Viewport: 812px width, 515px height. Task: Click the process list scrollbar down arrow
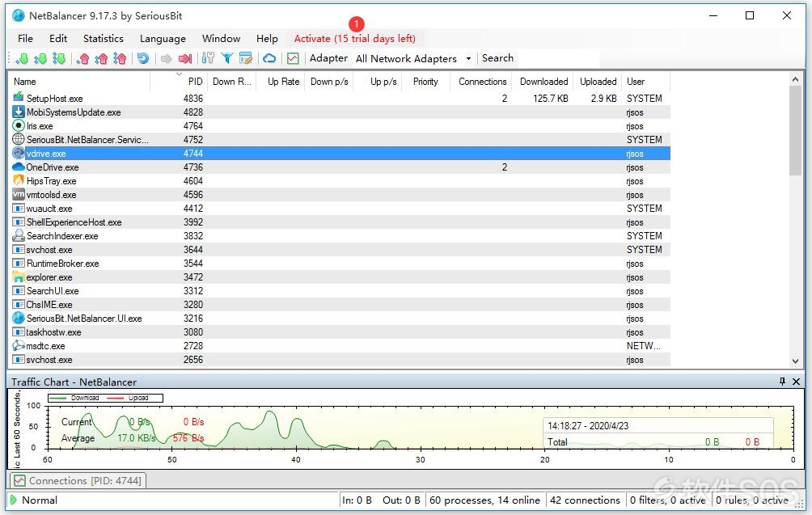(x=796, y=361)
